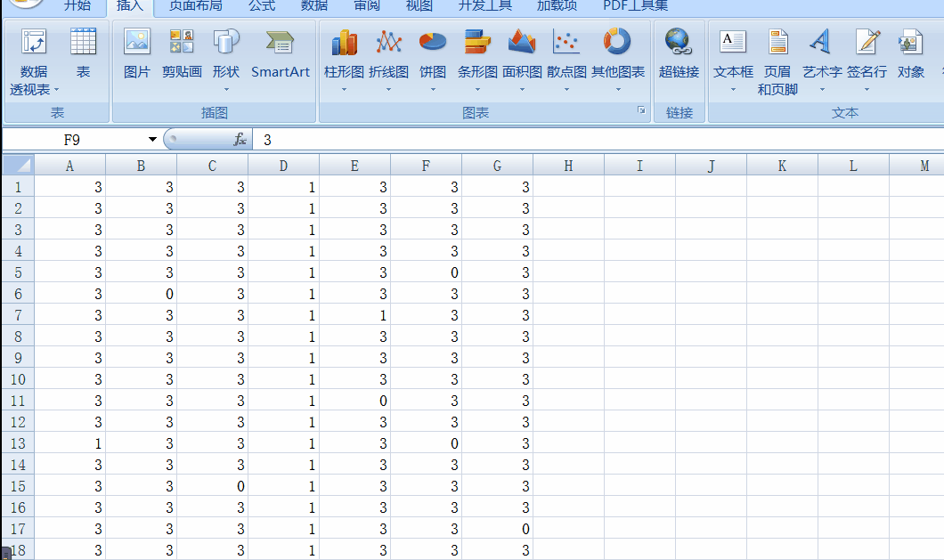944x560 pixels.
Task: Insert a Picture (图片)
Action: click(x=136, y=54)
